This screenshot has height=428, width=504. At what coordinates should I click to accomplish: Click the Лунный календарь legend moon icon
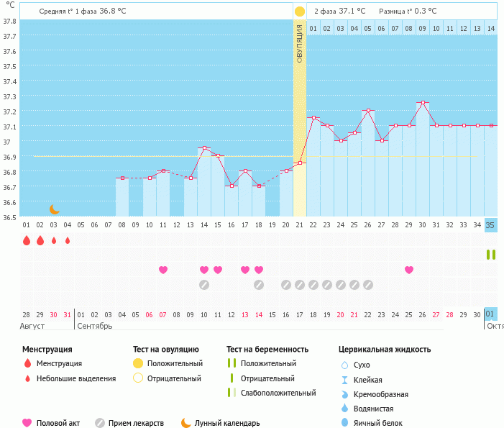click(185, 423)
